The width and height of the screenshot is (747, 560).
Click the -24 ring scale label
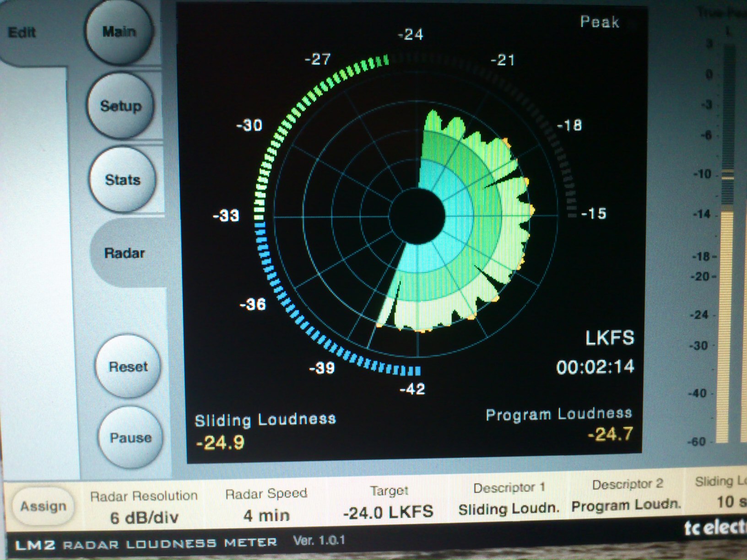pyautogui.click(x=410, y=34)
